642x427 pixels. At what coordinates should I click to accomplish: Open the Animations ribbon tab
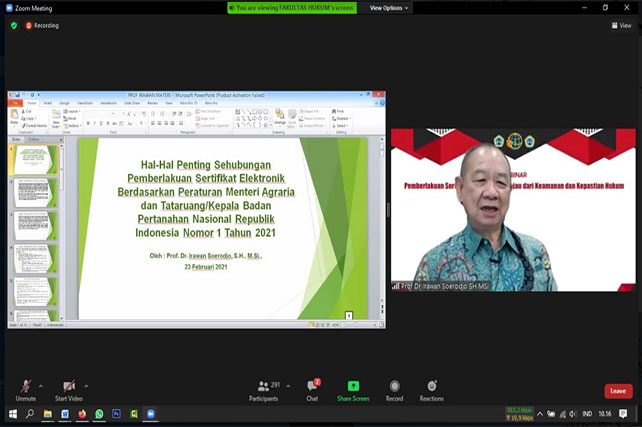point(108,103)
